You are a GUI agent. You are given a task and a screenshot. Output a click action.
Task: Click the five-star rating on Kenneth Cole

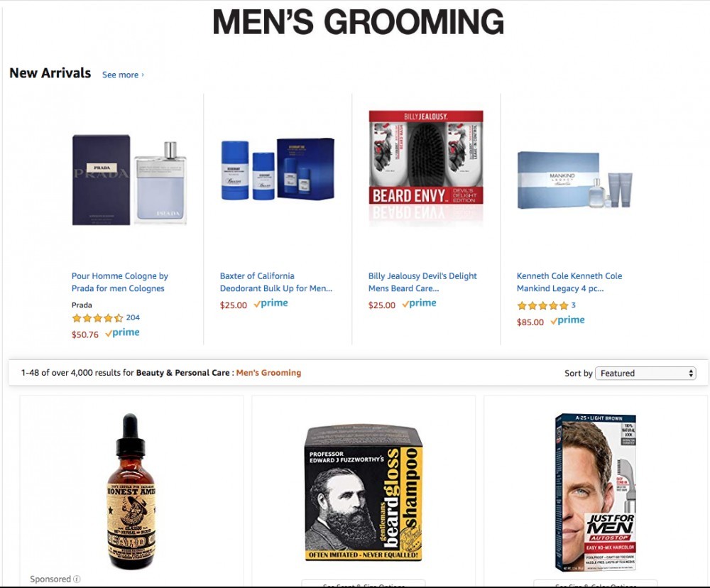coord(542,306)
